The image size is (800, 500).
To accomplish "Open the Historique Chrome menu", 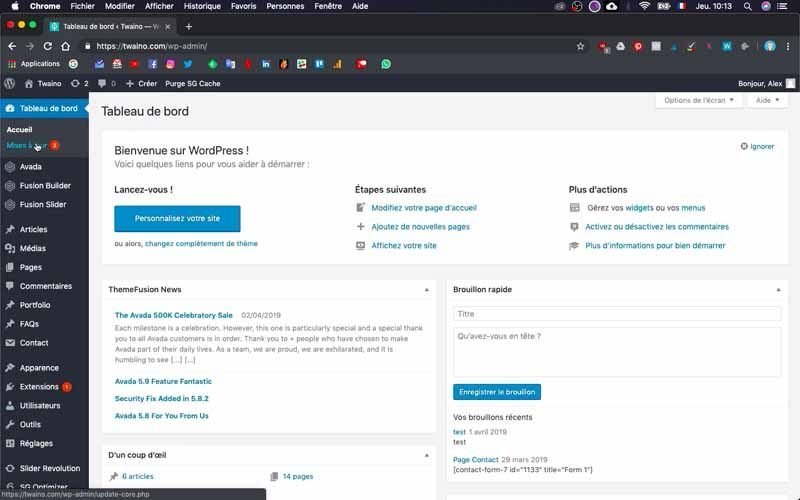I will coord(202,6).
